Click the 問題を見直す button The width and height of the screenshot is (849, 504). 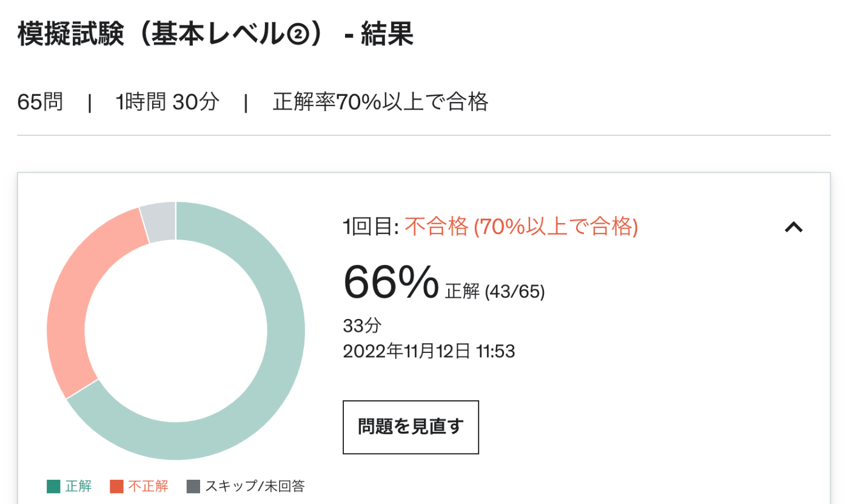411,427
